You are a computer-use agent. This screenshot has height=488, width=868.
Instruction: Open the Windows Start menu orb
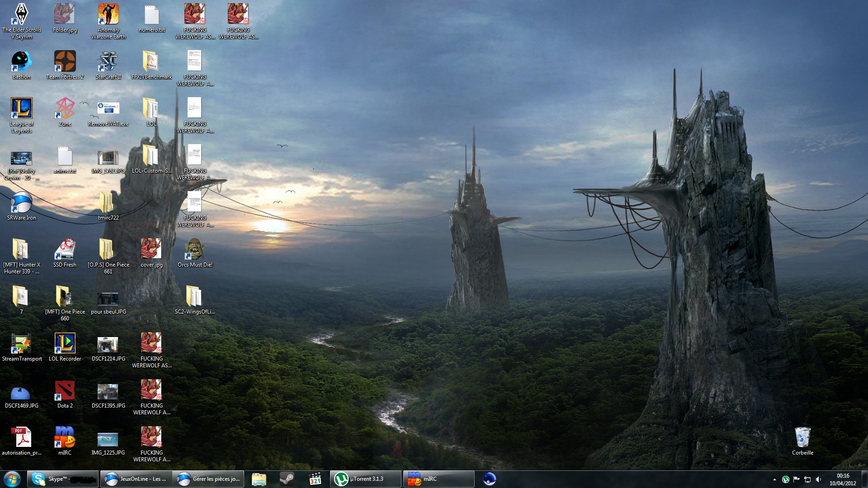click(12, 479)
